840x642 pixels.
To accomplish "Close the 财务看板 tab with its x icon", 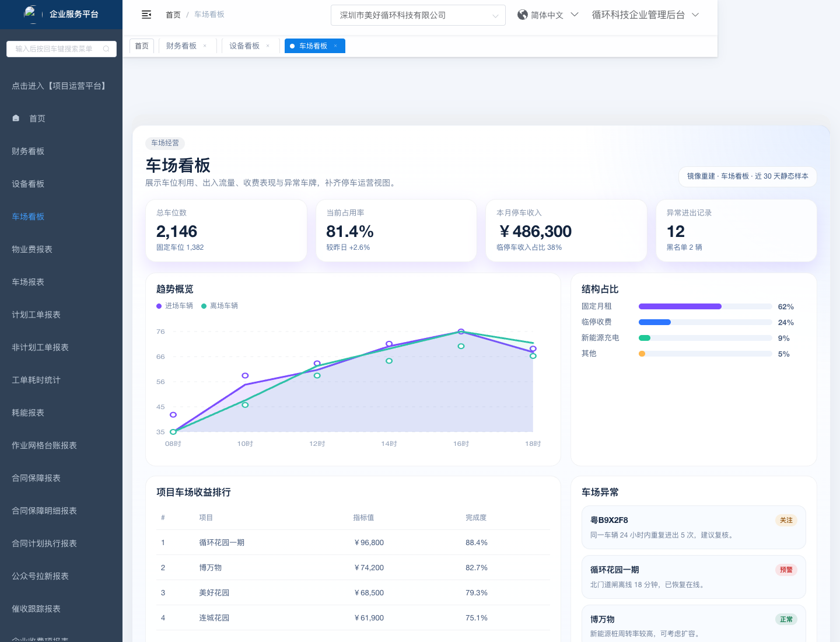I will (x=205, y=46).
